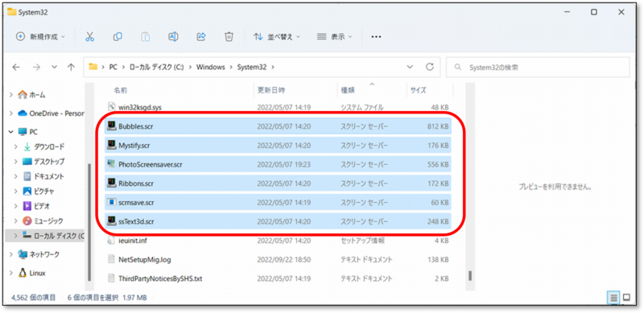Click the Cut scissors icon
Screen dimensions: 644x313
click(89, 37)
